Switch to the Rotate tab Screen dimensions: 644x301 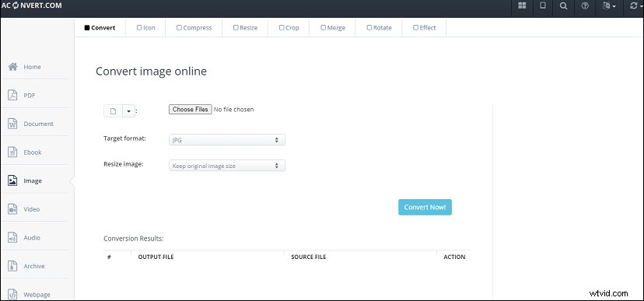(379, 28)
